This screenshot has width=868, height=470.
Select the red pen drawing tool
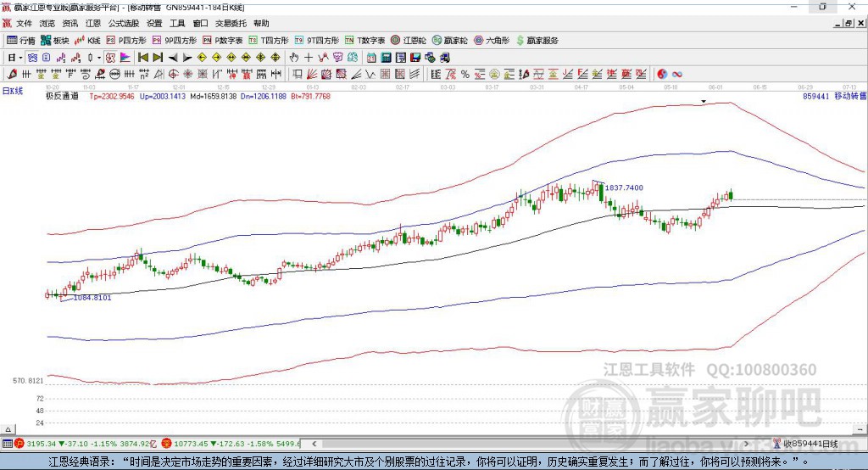(12, 74)
